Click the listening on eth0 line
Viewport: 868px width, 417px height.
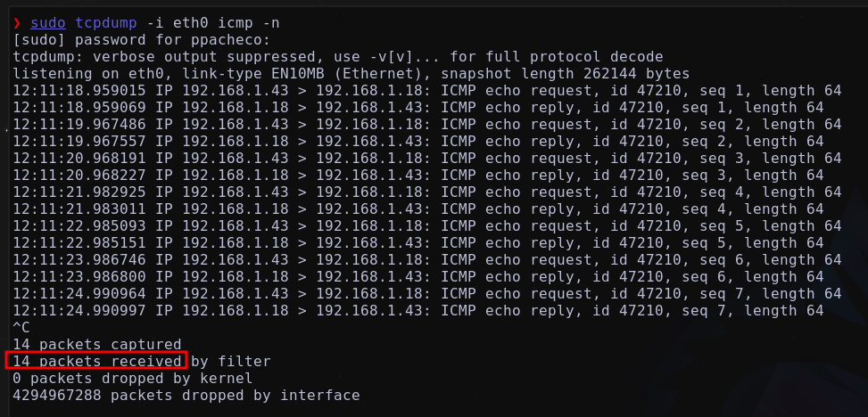click(x=351, y=74)
